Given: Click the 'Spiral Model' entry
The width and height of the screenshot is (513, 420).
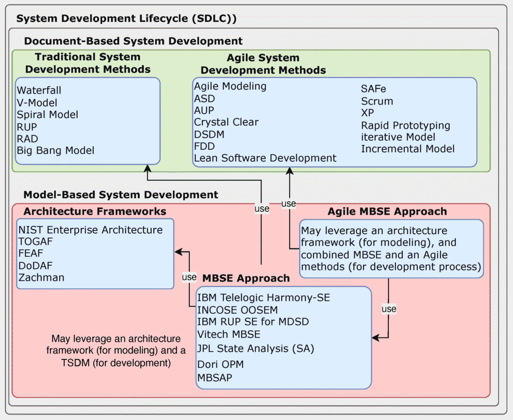Looking at the screenshot, I should tap(48, 115).
